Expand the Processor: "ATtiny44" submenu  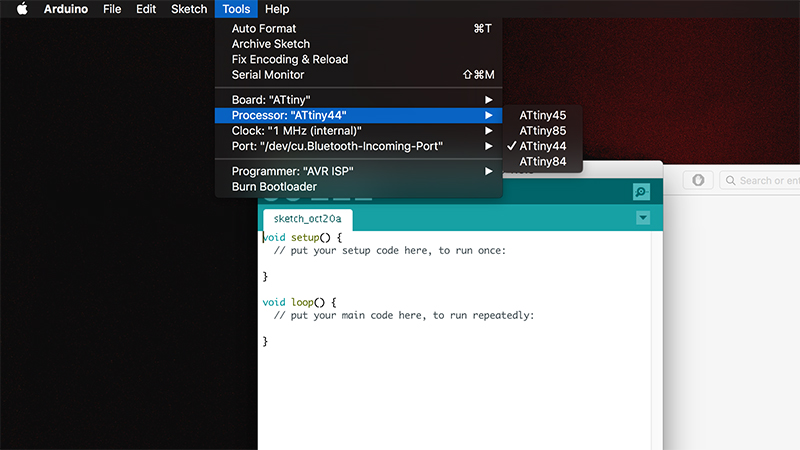(359, 115)
